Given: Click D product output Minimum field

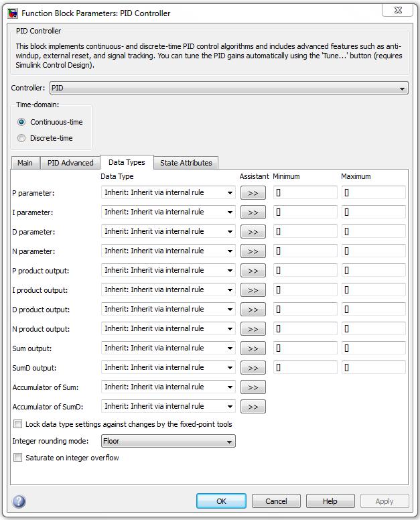Looking at the screenshot, I should coord(305,309).
